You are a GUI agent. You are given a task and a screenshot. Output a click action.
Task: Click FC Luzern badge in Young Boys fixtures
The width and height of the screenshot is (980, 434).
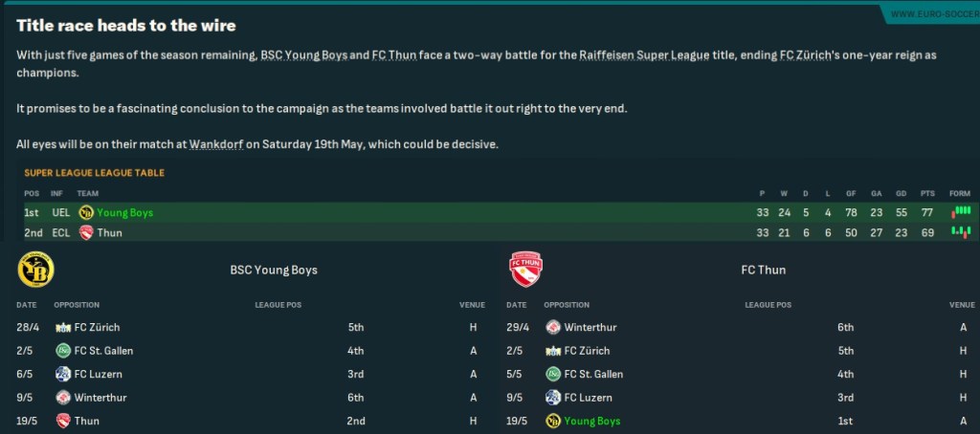[63, 374]
